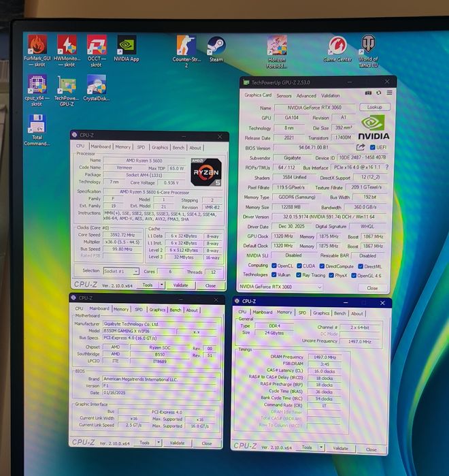
Task: Click the motherboard Model B550M GAMING X WIFI6 field
Action: 139,331
